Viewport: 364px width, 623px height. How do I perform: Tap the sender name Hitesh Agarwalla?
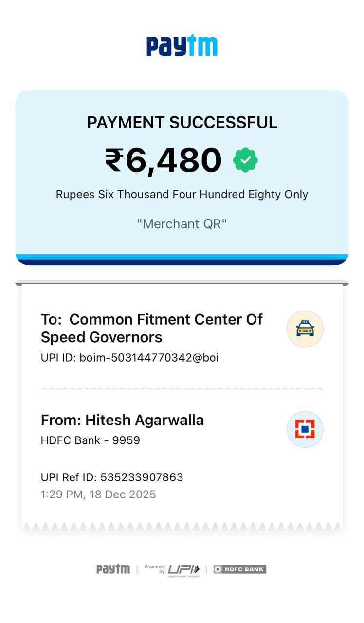[x=122, y=420]
